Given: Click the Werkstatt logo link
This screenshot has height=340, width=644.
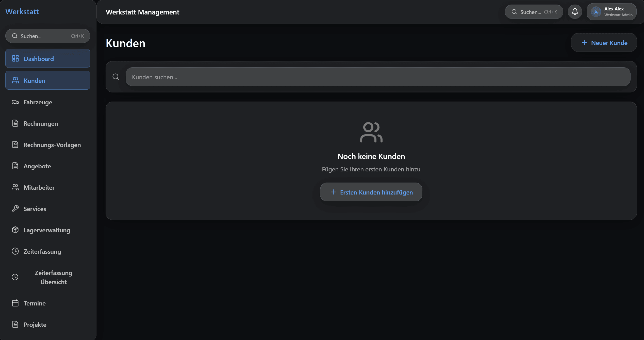Looking at the screenshot, I should [22, 12].
